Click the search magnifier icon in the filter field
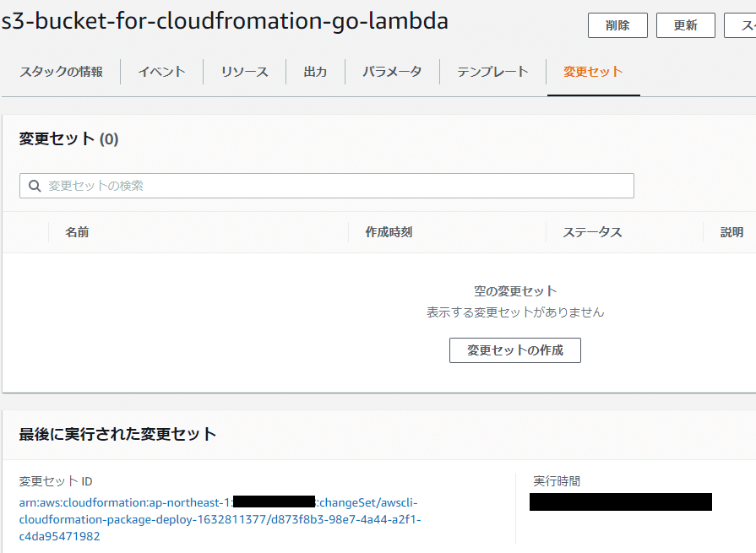 coord(35,185)
